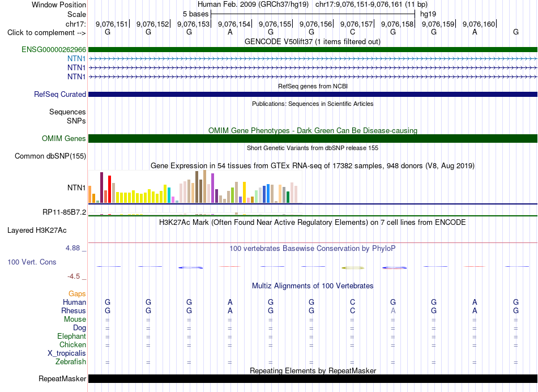This screenshot has height=392, width=538.
Task: Click the 9,076,154 coordinate label
Action: click(x=234, y=24)
